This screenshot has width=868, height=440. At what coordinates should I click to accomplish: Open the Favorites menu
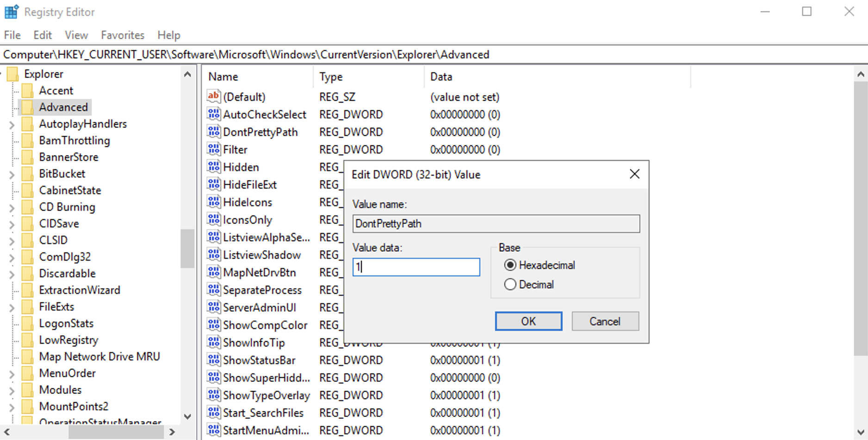click(x=123, y=35)
